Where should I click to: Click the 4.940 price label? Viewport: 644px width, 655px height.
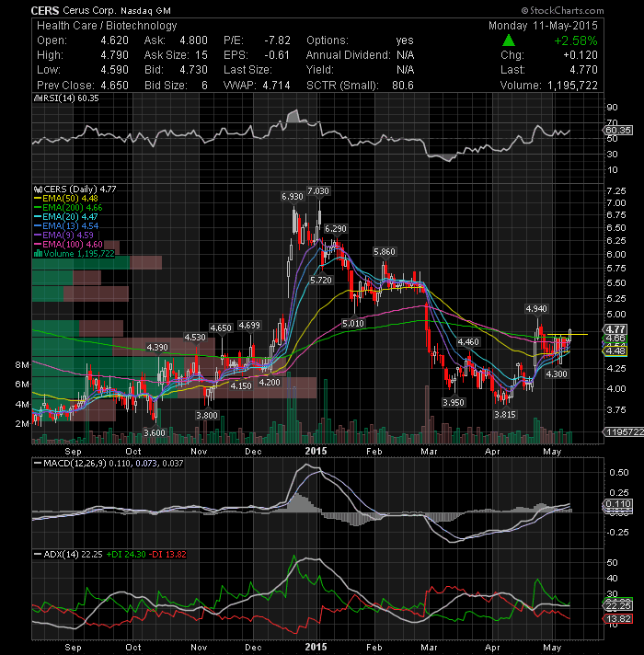pos(536,309)
